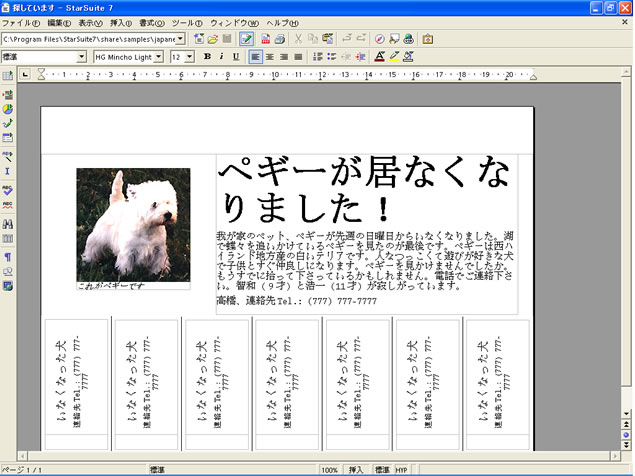
Task: Expand the paragraph style dropdown
Action: [81, 57]
